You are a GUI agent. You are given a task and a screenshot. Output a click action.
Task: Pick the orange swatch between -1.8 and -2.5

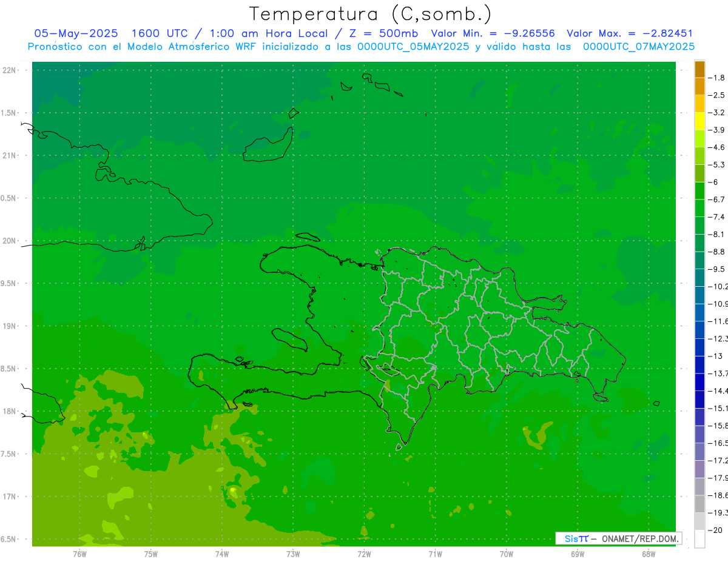pyautogui.click(x=699, y=86)
